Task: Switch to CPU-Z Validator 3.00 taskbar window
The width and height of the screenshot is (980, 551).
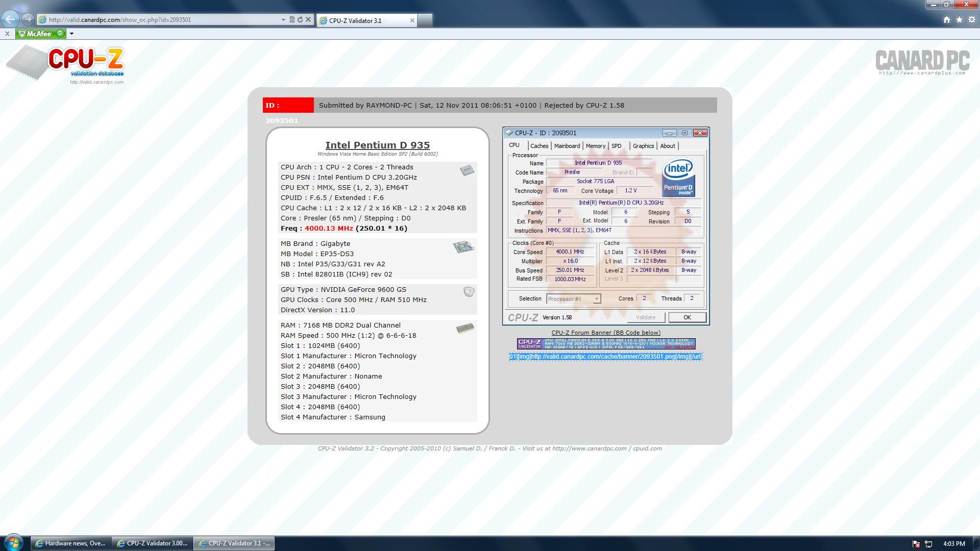Action: point(152,543)
